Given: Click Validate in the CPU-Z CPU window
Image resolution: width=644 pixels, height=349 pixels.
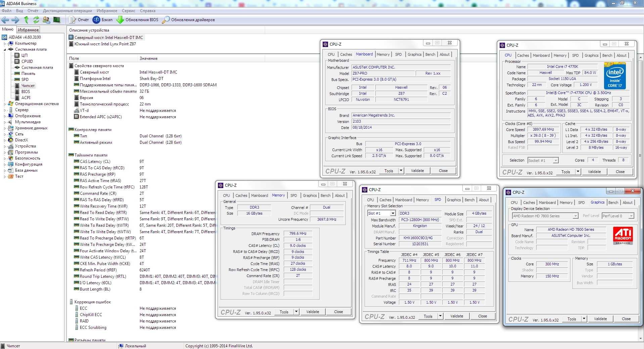Looking at the screenshot, I should (x=594, y=172).
